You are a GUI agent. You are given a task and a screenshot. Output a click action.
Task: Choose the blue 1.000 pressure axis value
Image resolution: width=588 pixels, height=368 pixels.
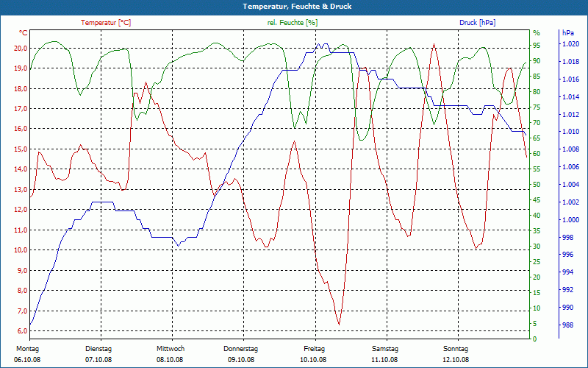click(x=571, y=219)
